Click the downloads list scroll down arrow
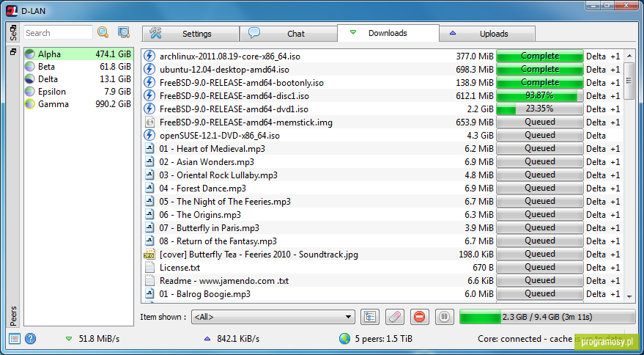 pyautogui.click(x=629, y=296)
